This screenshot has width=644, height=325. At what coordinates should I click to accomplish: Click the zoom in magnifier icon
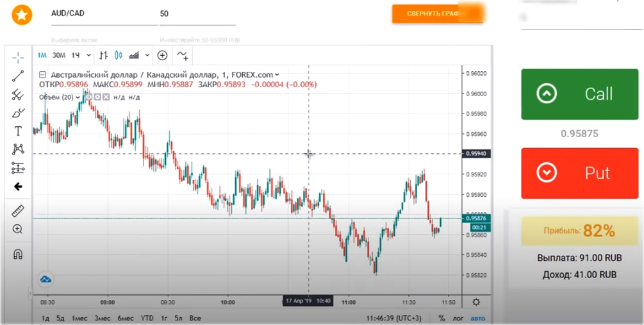coord(18,229)
